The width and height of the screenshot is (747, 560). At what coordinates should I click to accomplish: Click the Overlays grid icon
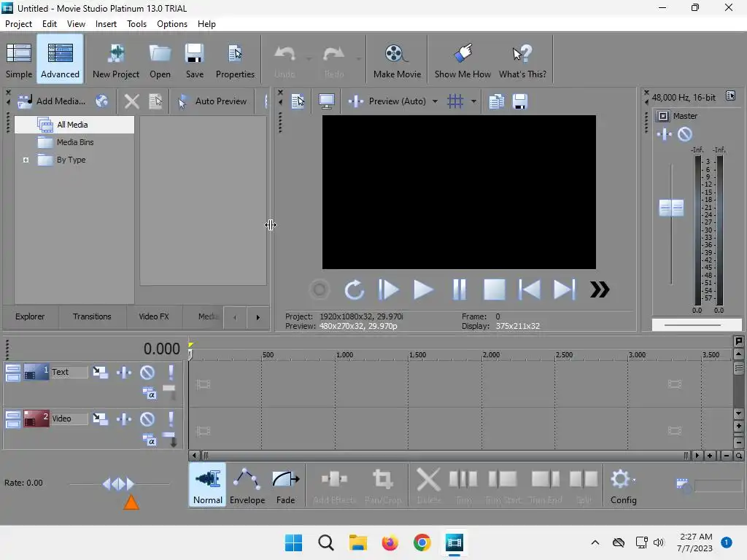click(x=455, y=101)
